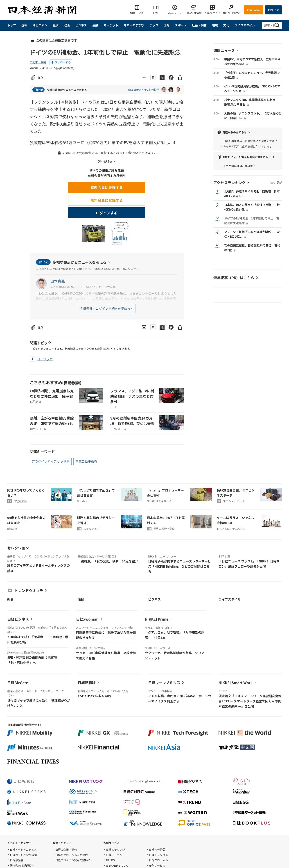Open ranking item 北朝鮮、弾道ミサイル発射
Viewport: 289px width, 868px height.
tap(252, 193)
